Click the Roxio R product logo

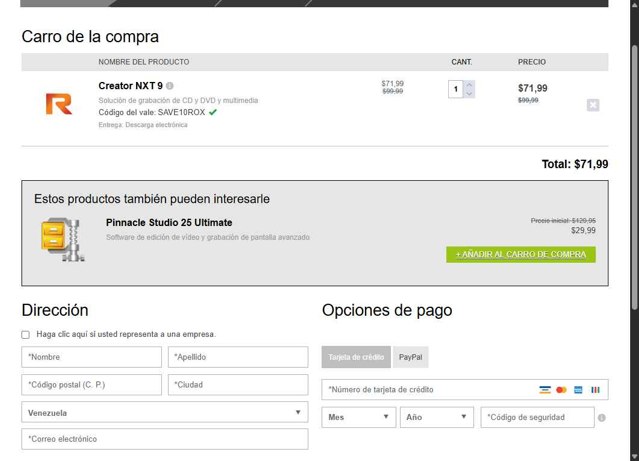59,104
